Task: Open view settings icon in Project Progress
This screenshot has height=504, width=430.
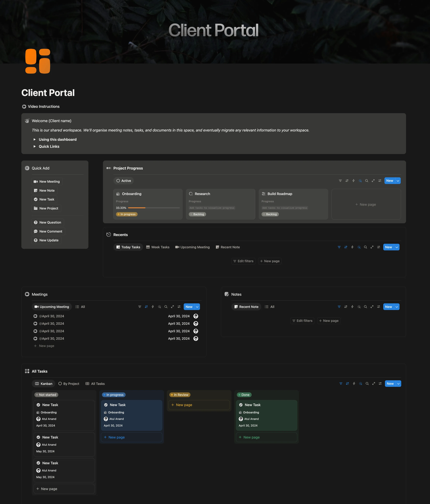Action: point(380,181)
